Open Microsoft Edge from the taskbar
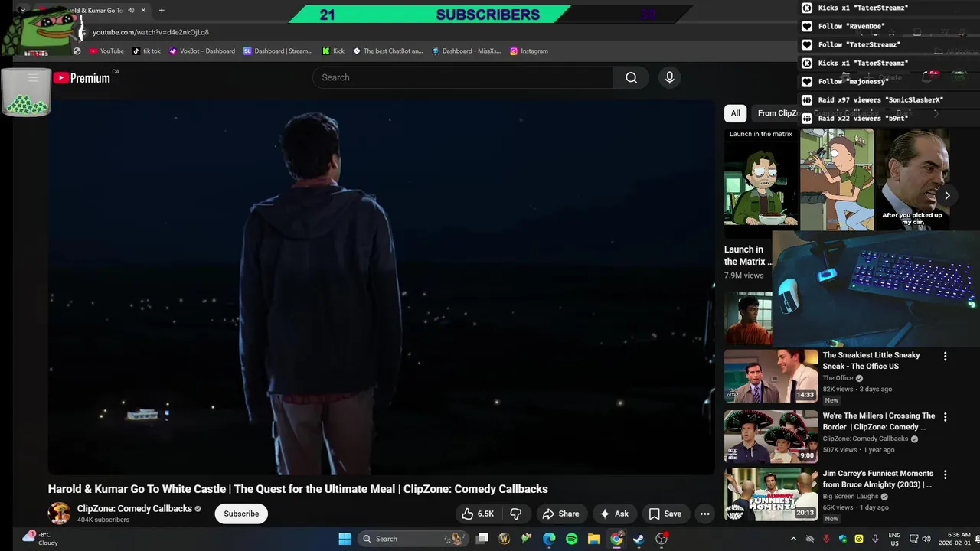This screenshot has height=551, width=980. click(549, 539)
